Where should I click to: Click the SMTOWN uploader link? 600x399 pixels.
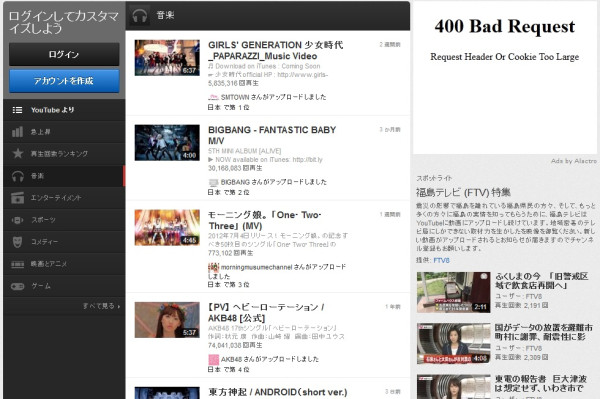click(235, 97)
